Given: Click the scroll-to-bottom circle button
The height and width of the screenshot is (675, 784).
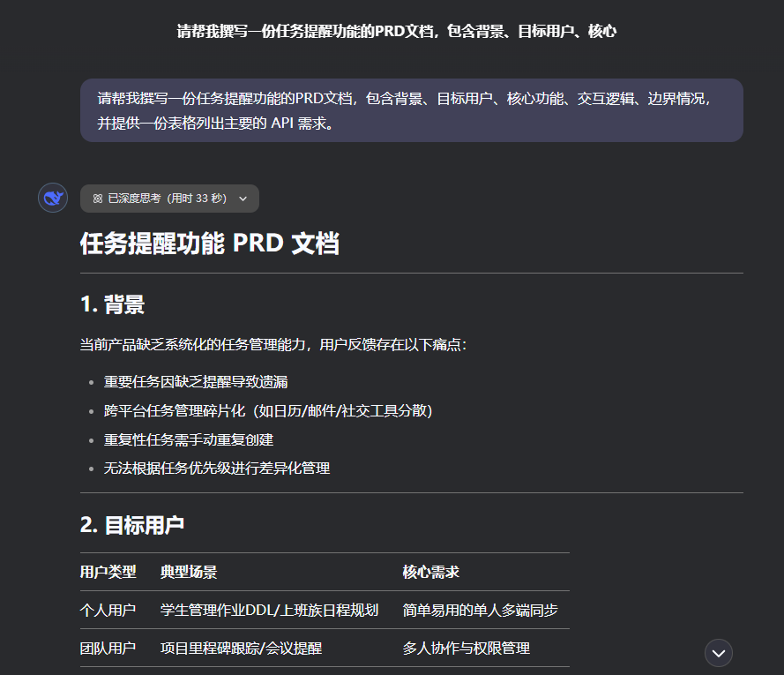Looking at the screenshot, I should (718, 653).
